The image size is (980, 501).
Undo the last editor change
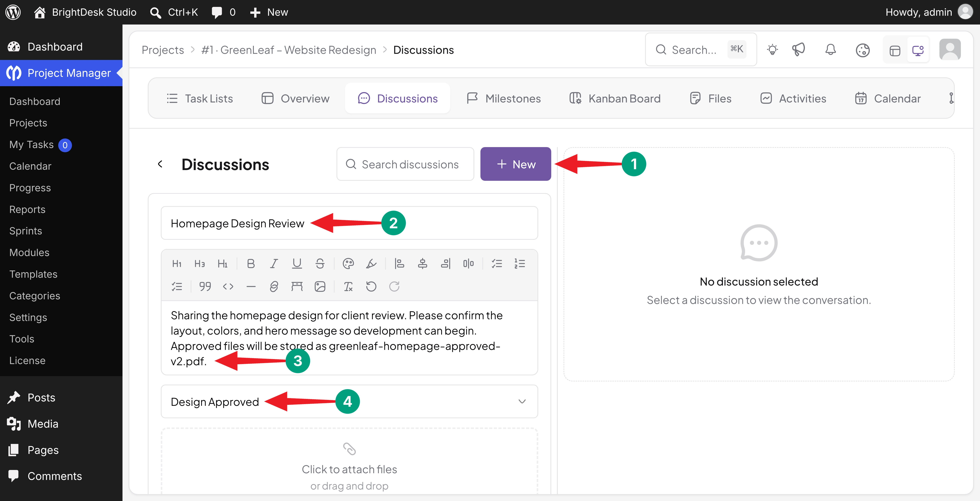371,286
